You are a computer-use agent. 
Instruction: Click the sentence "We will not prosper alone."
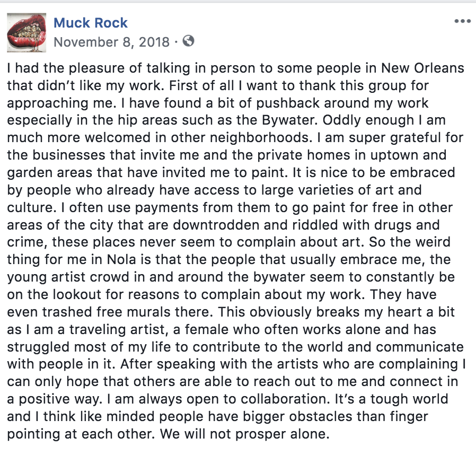click(x=245, y=434)
